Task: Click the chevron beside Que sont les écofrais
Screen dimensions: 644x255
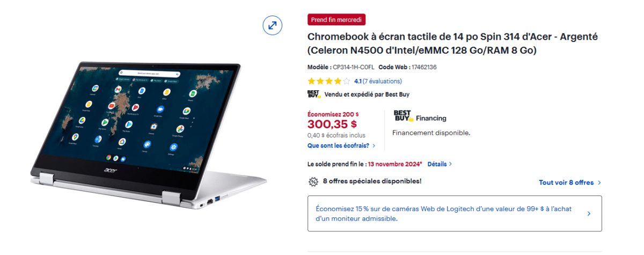Action: click(x=374, y=145)
